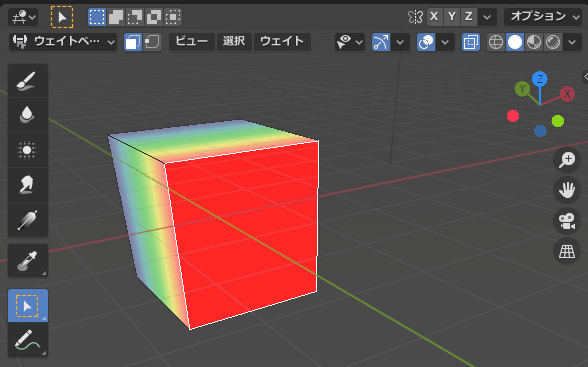
Task: Select the Blur brush tool
Action: (x=28, y=115)
